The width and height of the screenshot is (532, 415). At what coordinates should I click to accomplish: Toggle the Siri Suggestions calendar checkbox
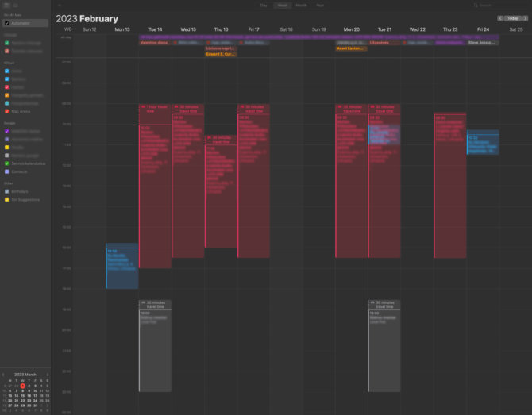click(7, 199)
